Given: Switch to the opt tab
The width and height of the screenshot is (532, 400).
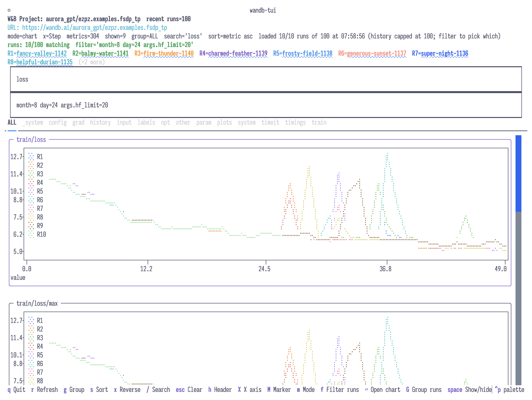Looking at the screenshot, I should 166,122.
